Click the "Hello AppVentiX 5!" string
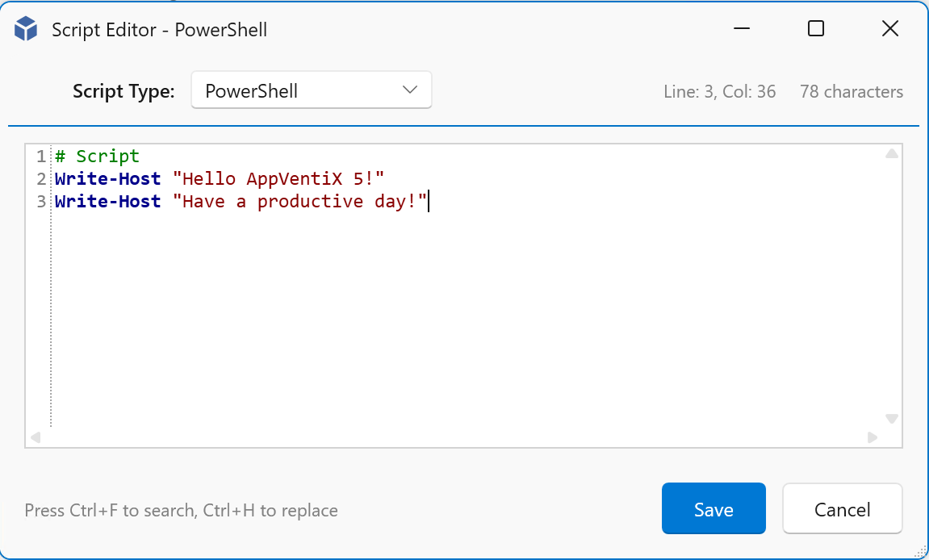Screen dimensions: 929x560 [x=278, y=179]
